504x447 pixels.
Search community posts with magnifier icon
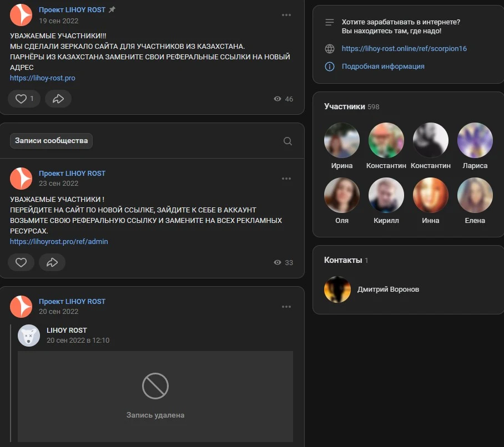tap(288, 141)
